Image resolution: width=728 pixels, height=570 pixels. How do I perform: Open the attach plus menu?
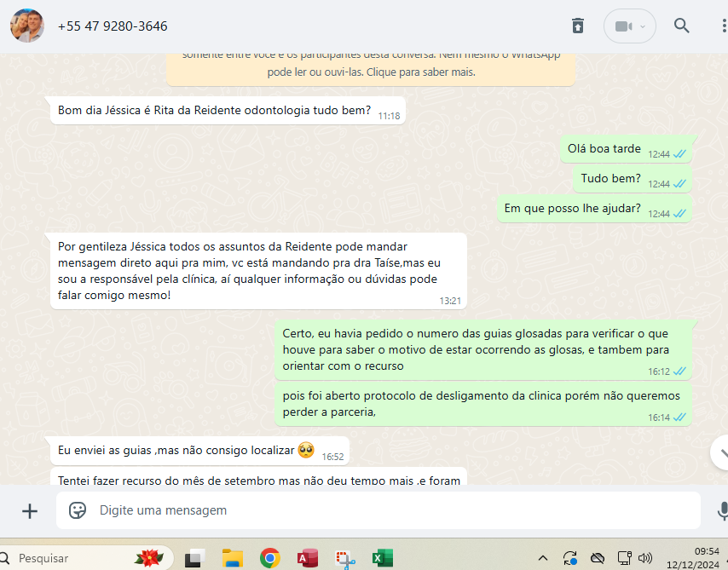[x=30, y=510]
